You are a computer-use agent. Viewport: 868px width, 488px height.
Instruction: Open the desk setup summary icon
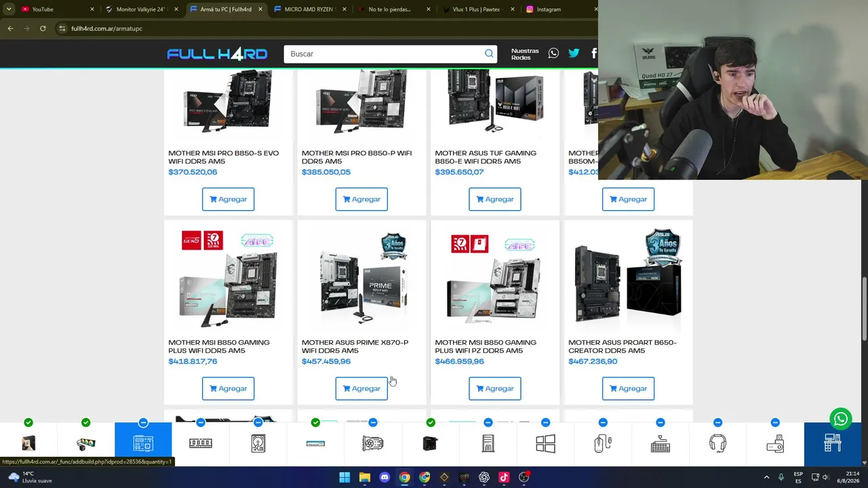click(833, 443)
